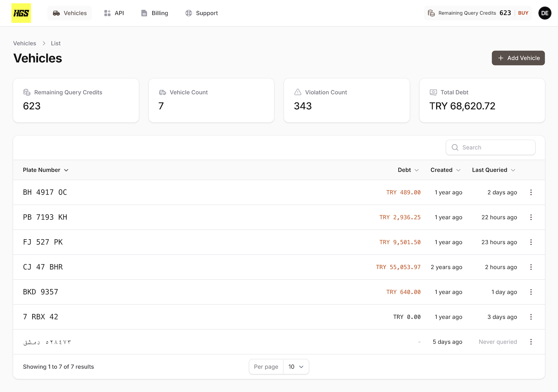
Task: Click BUY to purchase query credits
Action: (523, 13)
